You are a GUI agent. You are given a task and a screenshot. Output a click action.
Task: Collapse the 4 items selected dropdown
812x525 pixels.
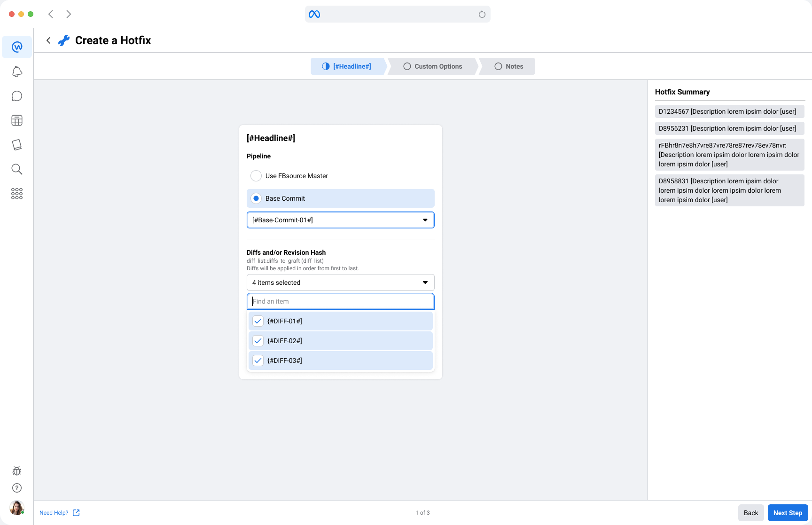point(341,282)
